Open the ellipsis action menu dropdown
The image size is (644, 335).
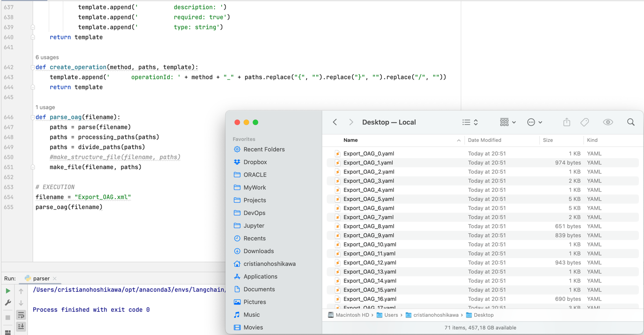(534, 122)
